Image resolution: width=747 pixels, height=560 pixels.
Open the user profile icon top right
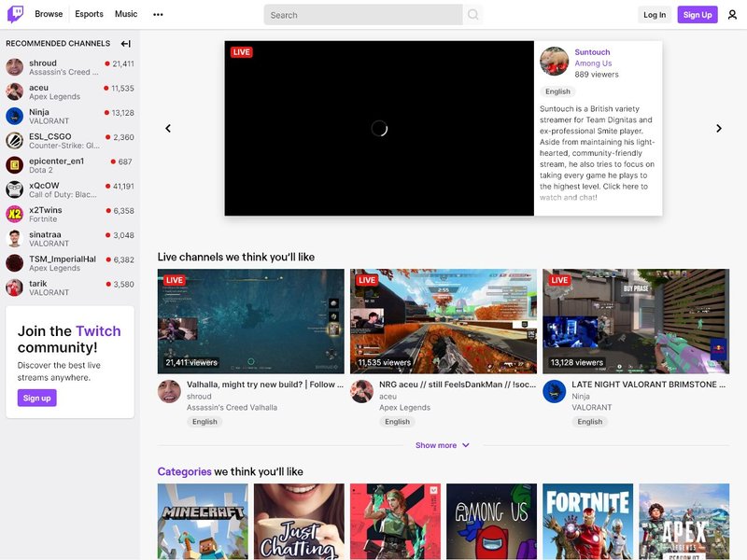[733, 14]
